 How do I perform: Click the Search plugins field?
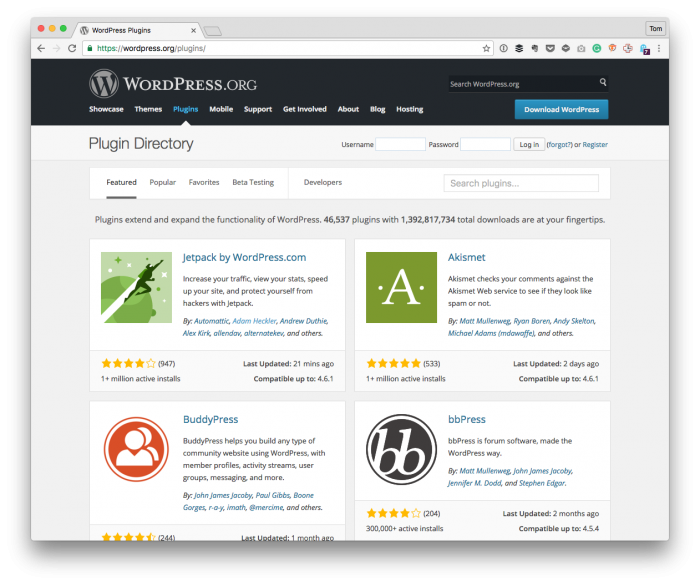(x=521, y=183)
